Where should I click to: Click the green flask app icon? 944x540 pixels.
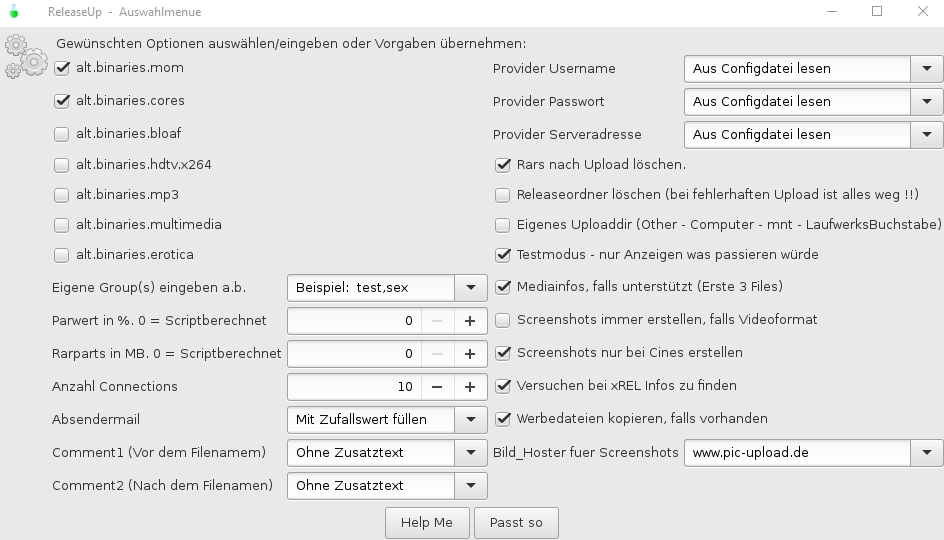[14, 11]
